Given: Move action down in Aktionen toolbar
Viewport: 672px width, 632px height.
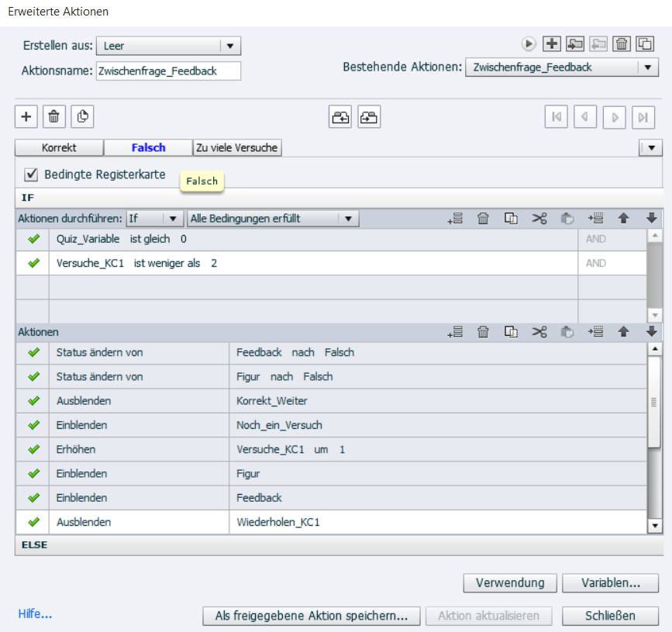Looking at the screenshot, I should [651, 332].
